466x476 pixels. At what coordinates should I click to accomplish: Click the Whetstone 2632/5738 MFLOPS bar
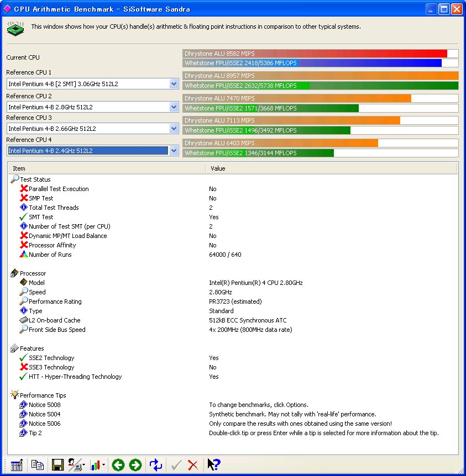click(321, 86)
